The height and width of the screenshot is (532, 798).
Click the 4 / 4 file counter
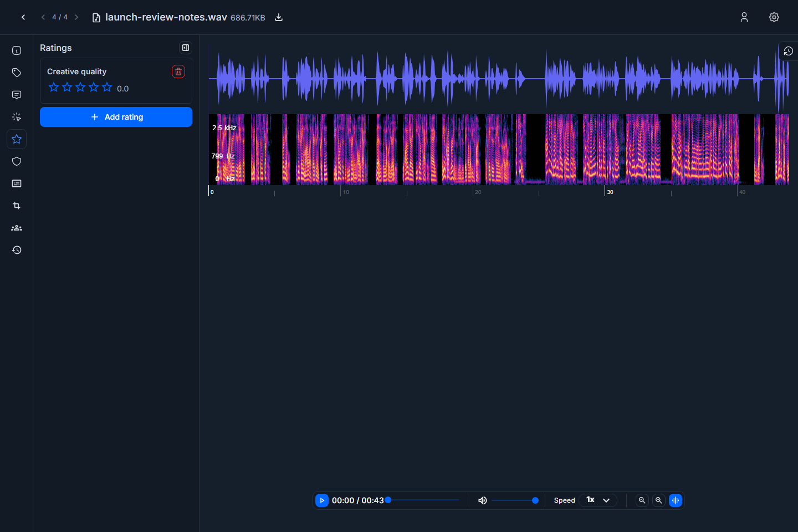(x=60, y=17)
